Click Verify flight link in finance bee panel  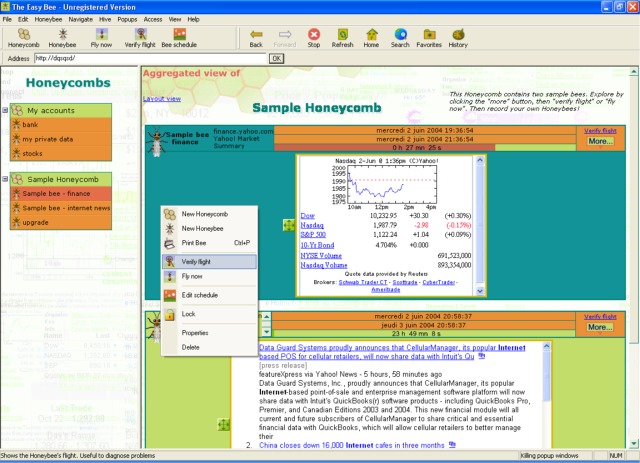pos(600,131)
